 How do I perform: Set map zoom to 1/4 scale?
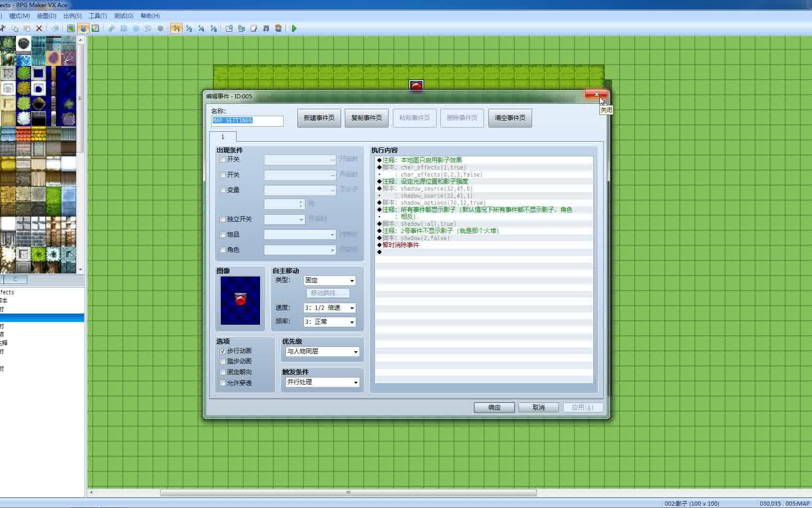pyautogui.click(x=201, y=28)
